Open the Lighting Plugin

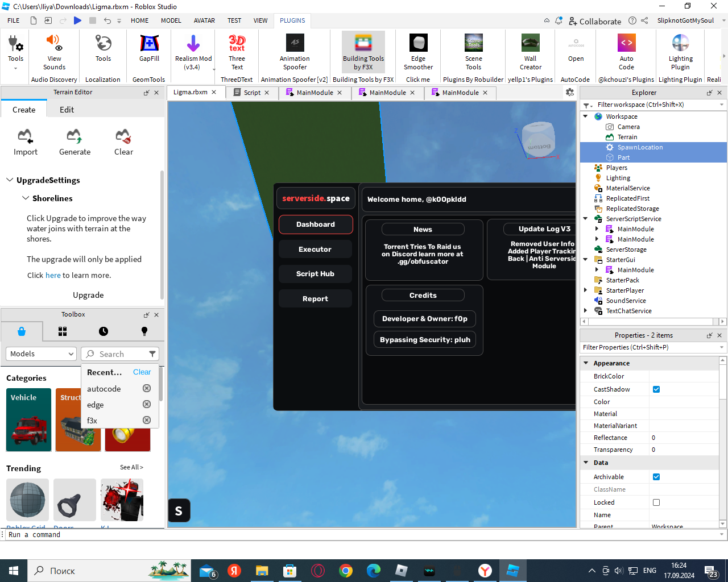point(680,52)
